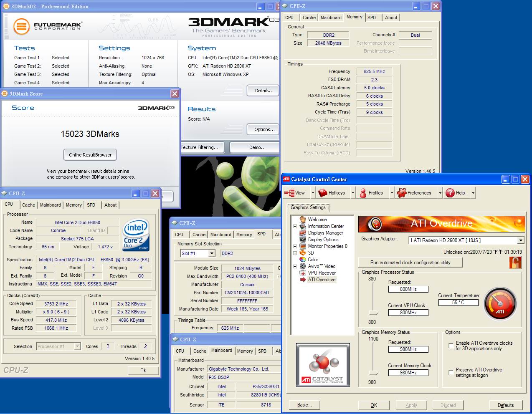
Task: Switch to the Cache tab in CPU-Z
Action: tap(28, 205)
